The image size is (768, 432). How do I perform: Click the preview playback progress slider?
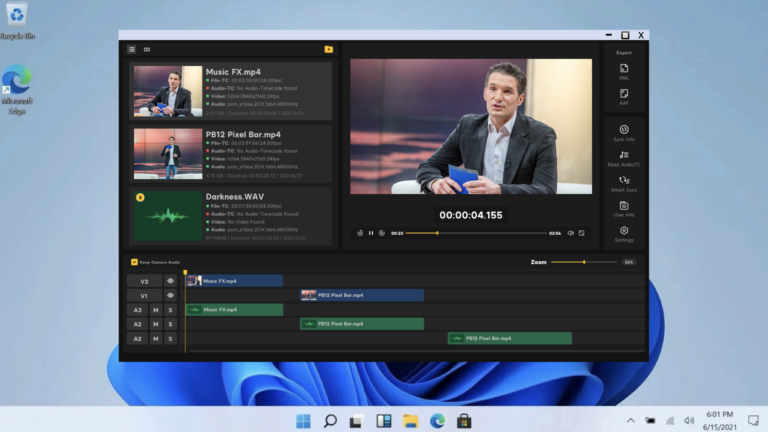click(476, 233)
